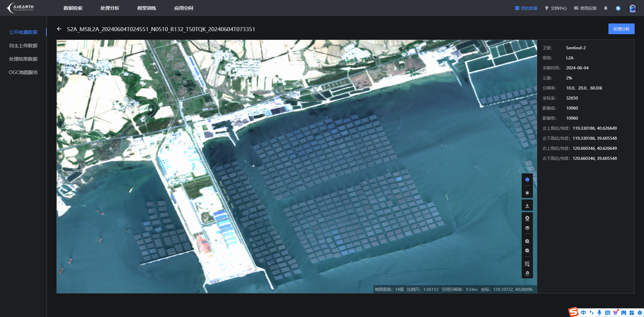Select the checkerboard pixel picker tool
Image resolution: width=644 pixels, height=317 pixels.
(x=527, y=264)
